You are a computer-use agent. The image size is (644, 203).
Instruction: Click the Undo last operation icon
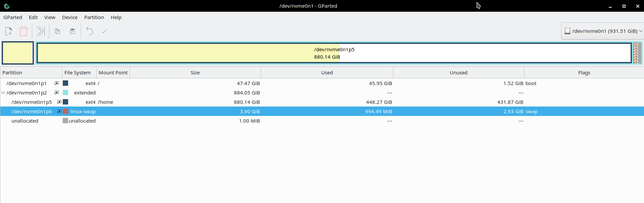90,31
